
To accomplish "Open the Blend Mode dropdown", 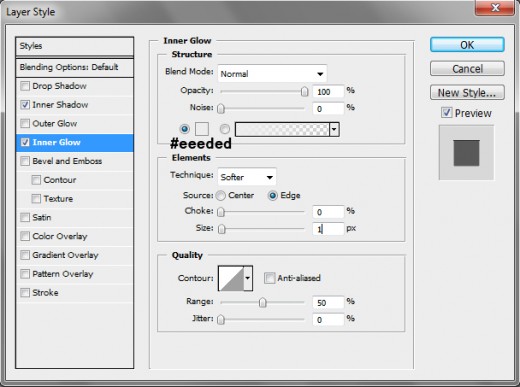I will [272, 74].
